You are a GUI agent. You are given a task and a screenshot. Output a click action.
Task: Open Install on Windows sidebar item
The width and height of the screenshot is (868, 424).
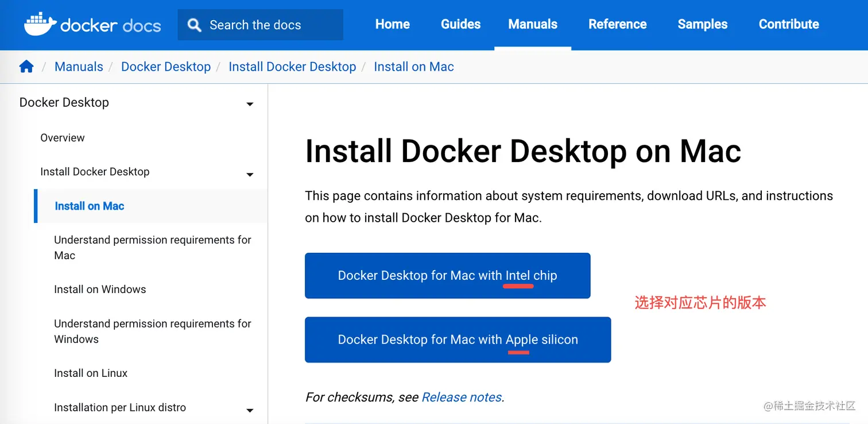click(100, 290)
